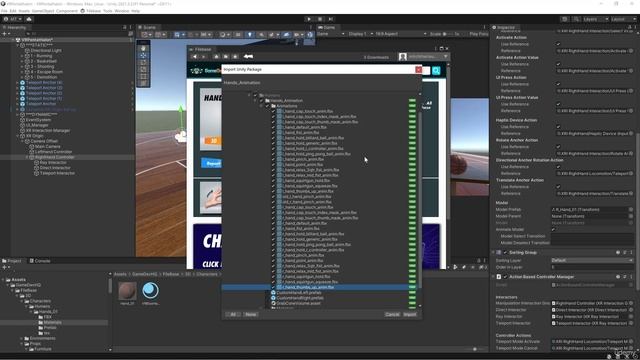This screenshot has width=640, height=360.
Task: Select the Rect tool in Scene overlay
Action: (x=143, y=76)
